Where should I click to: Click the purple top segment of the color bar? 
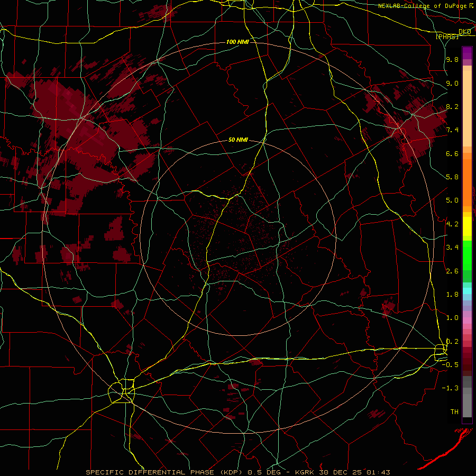pyautogui.click(x=467, y=53)
